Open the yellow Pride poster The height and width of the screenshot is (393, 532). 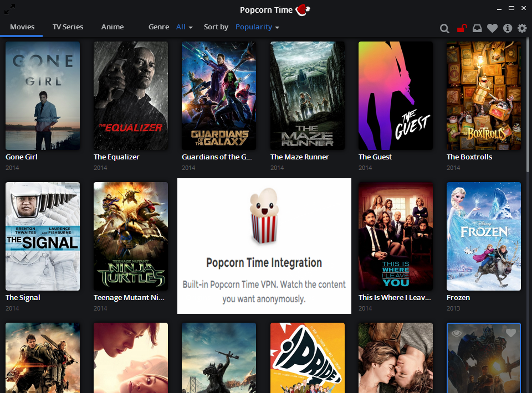[308, 358]
